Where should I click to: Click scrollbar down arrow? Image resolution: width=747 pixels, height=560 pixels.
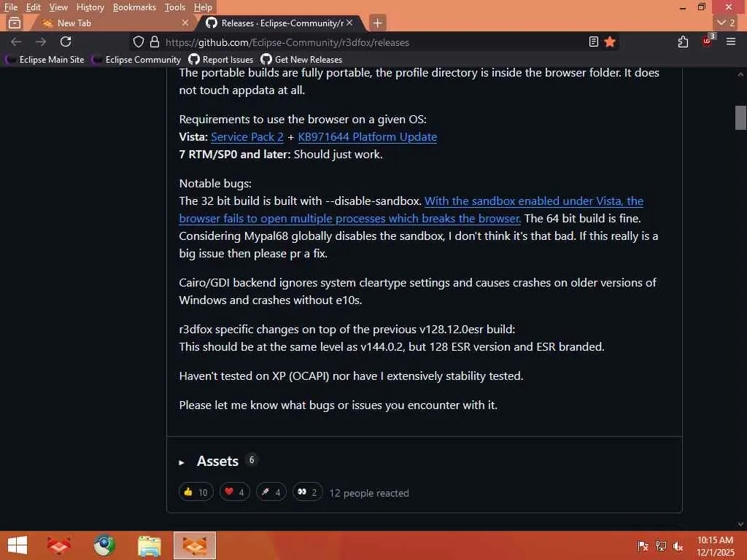point(740,524)
